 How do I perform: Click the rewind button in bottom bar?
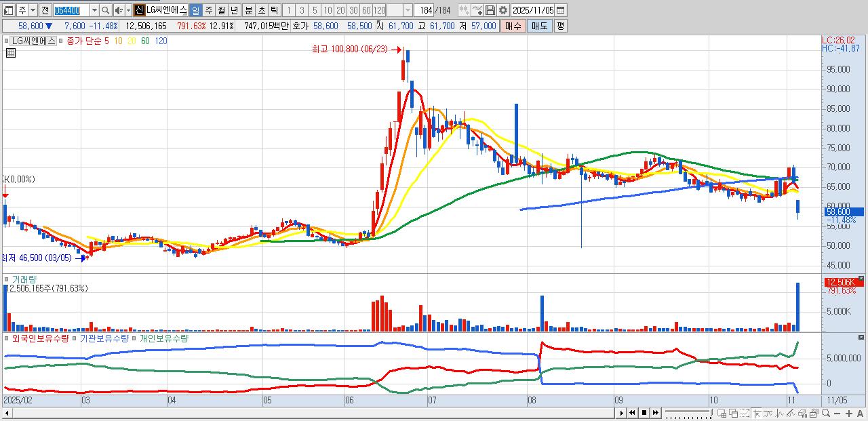pyautogui.click(x=632, y=413)
